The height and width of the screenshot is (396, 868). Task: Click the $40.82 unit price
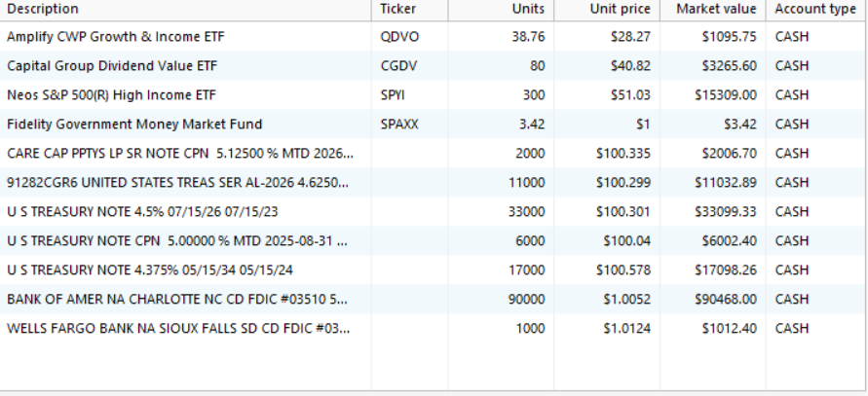pos(631,66)
